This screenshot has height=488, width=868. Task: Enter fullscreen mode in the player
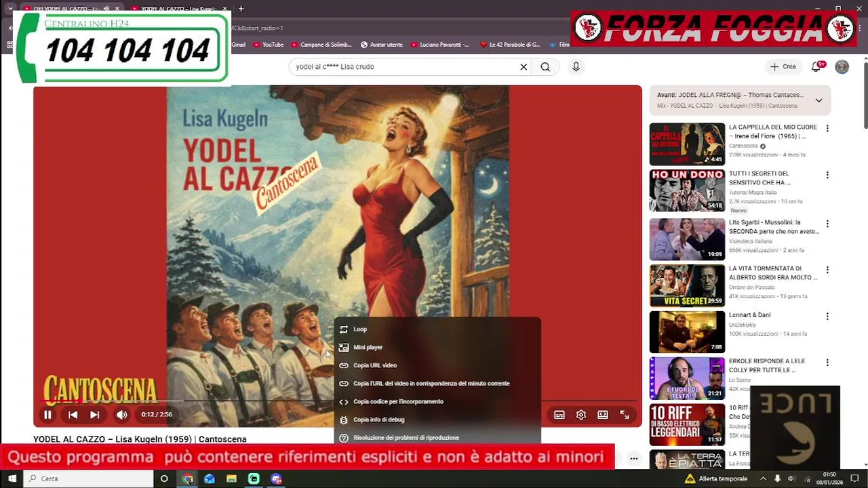coord(625,415)
